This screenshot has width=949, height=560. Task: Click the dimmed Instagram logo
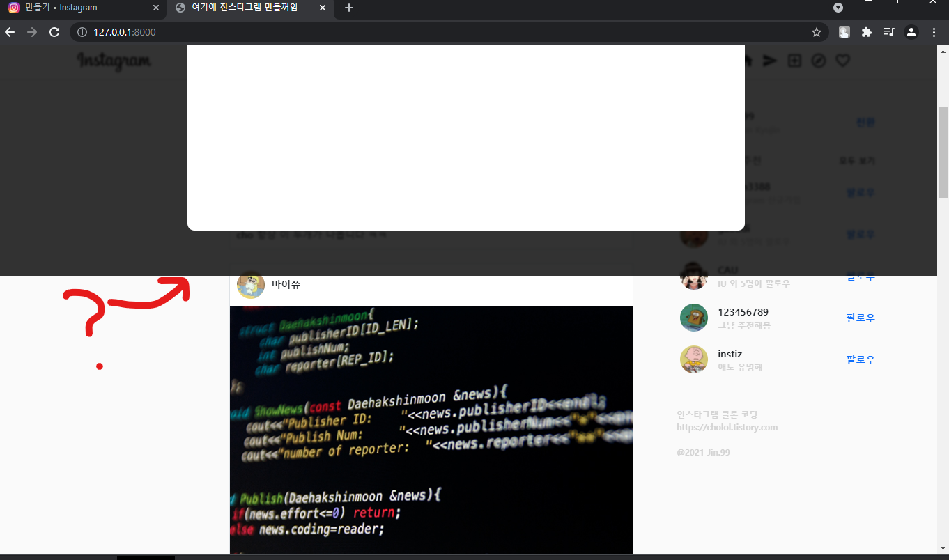point(114,61)
